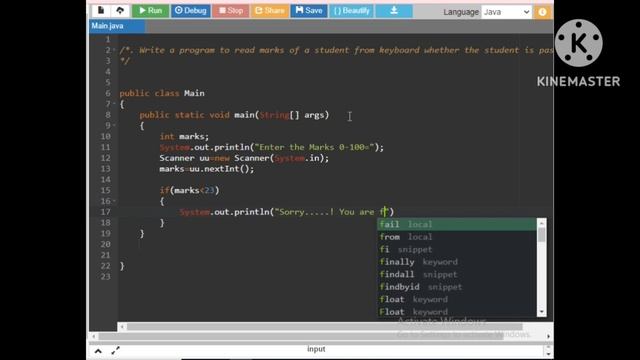Click line number 23 in gutter
Screen dimensions: 640x360
(105, 277)
